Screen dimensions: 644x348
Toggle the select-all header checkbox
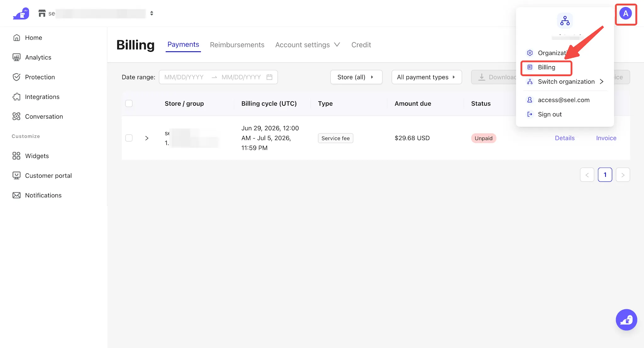click(129, 104)
